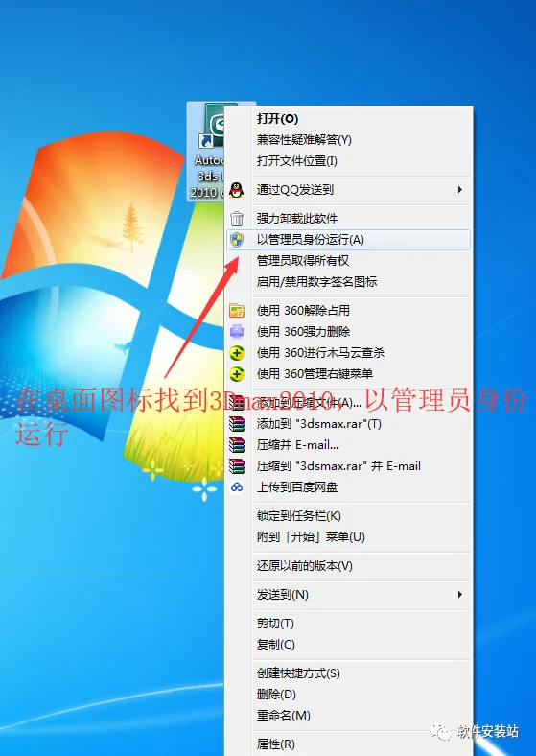Click WinRAR icon beside 压缩并 E-mail
The width and height of the screenshot is (536, 756).
coord(237,445)
